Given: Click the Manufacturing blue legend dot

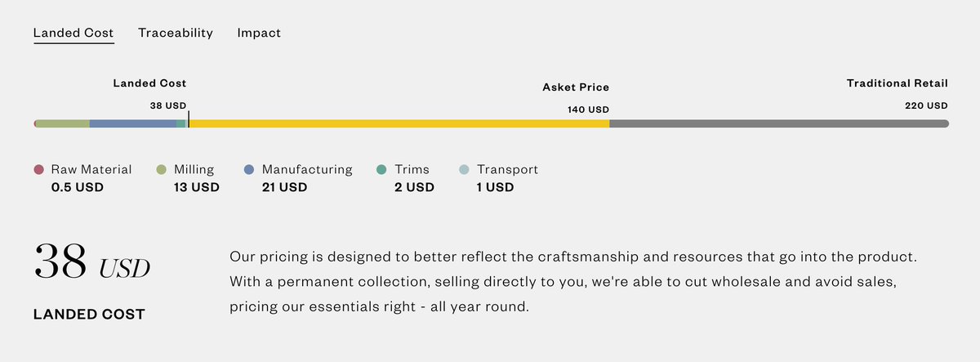Looking at the screenshot, I should click(249, 170).
